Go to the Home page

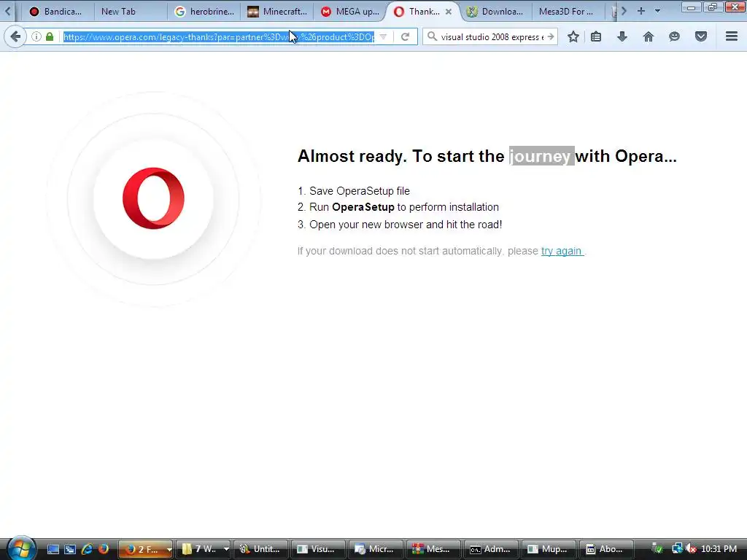pyautogui.click(x=649, y=36)
